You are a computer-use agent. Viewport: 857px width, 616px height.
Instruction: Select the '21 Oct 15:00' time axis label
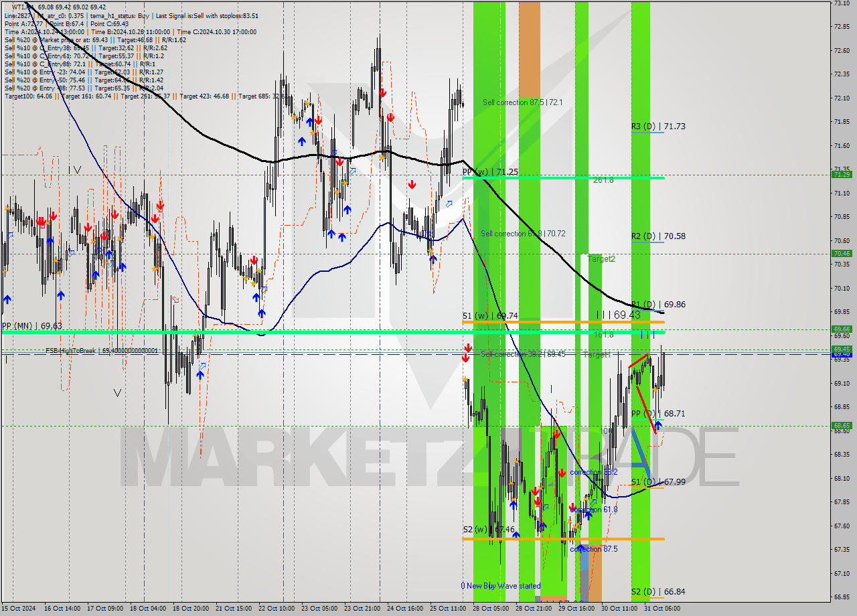234,609
